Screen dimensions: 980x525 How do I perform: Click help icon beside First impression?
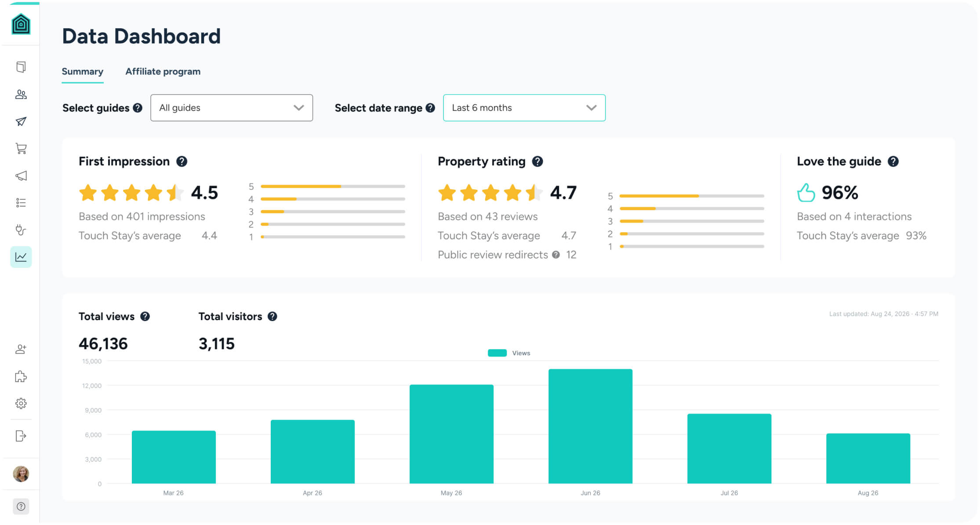(x=181, y=161)
